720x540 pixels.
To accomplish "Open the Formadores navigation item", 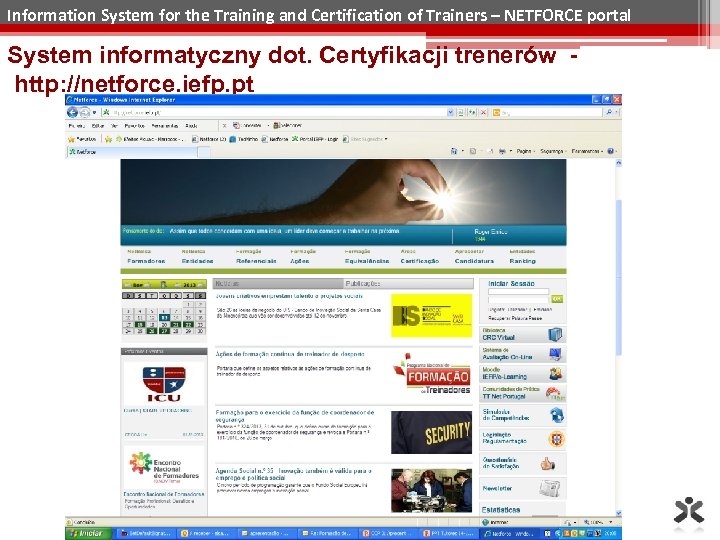I will point(146,261).
